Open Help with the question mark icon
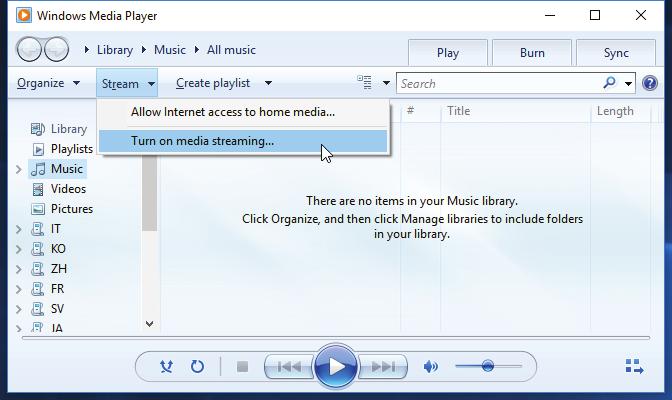The width and height of the screenshot is (672, 400). coord(650,83)
